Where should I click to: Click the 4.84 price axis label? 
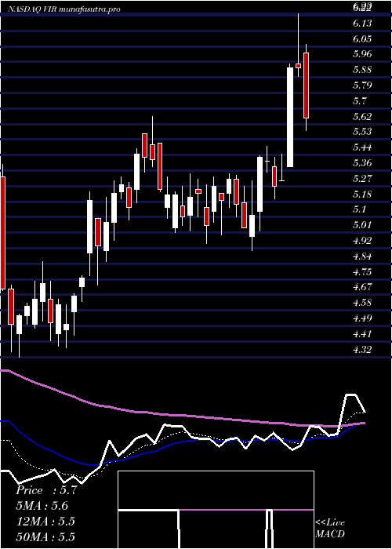[362, 256]
